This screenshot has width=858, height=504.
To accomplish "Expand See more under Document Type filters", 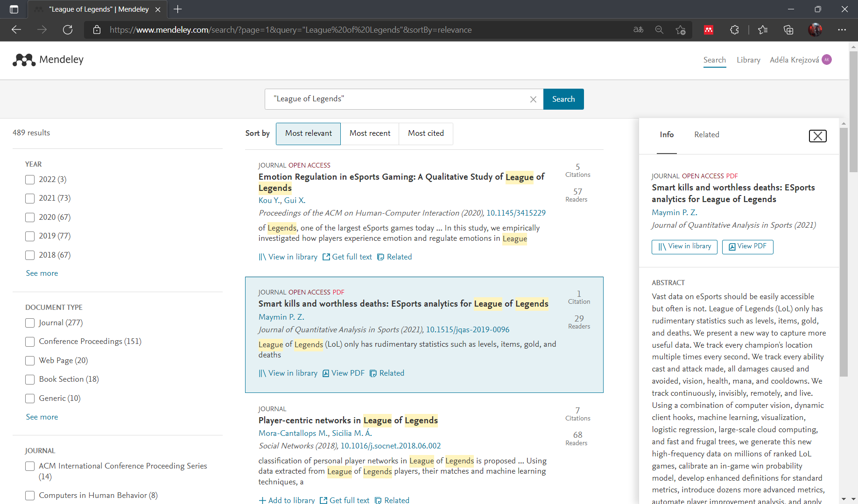I will (42, 417).
